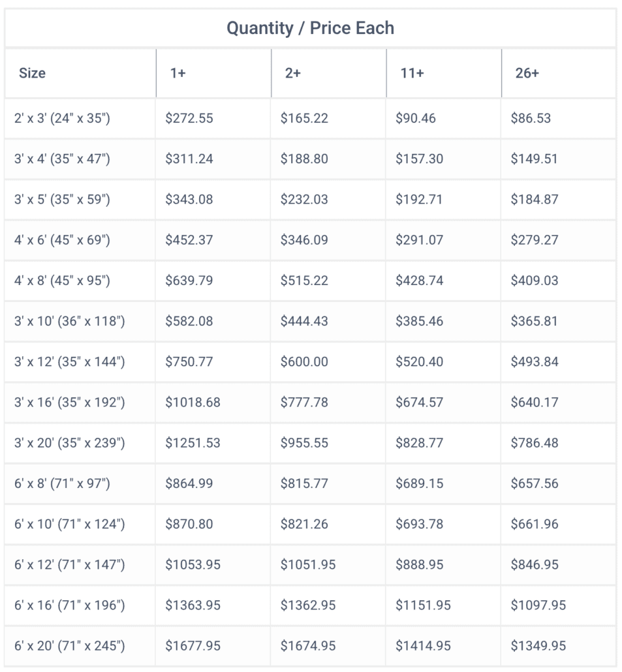Click the $232.03 price for 3' x 5'
The image size is (622, 672).
pyautogui.click(x=304, y=199)
